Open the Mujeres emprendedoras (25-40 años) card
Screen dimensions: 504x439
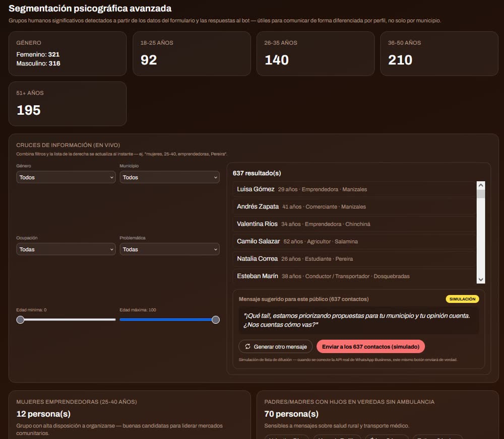click(130, 415)
